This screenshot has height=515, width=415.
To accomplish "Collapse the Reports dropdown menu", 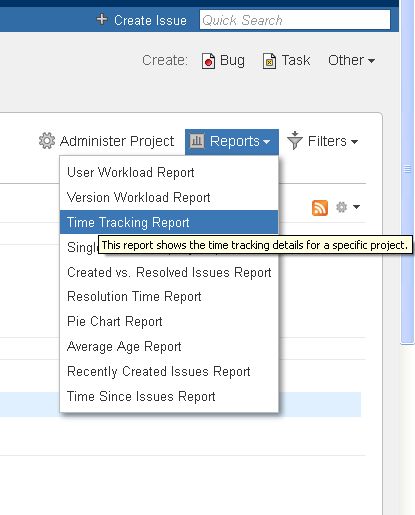I will click(232, 142).
